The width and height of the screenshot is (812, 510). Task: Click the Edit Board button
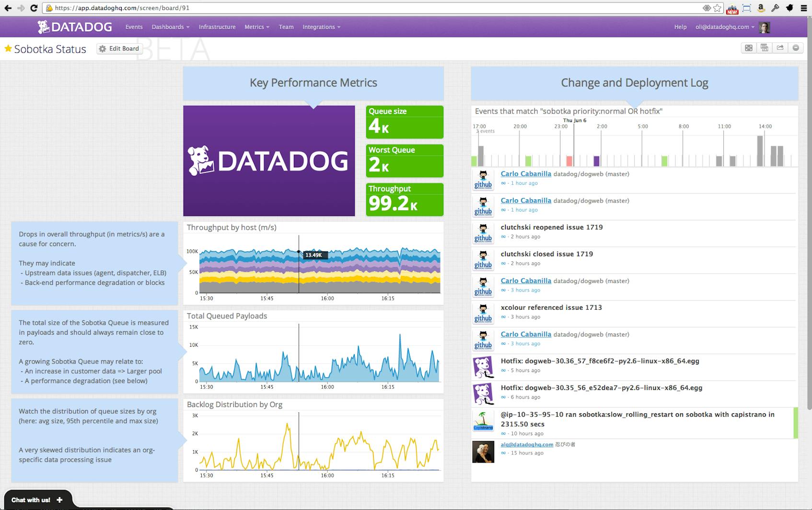pos(119,48)
